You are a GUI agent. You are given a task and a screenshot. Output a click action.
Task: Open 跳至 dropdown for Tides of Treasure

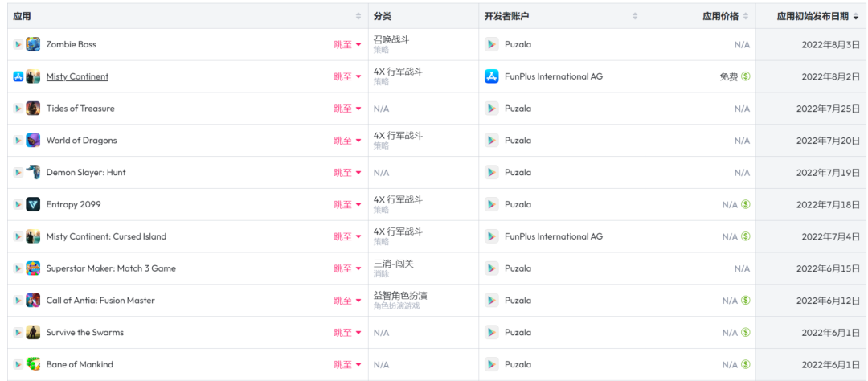(348, 109)
